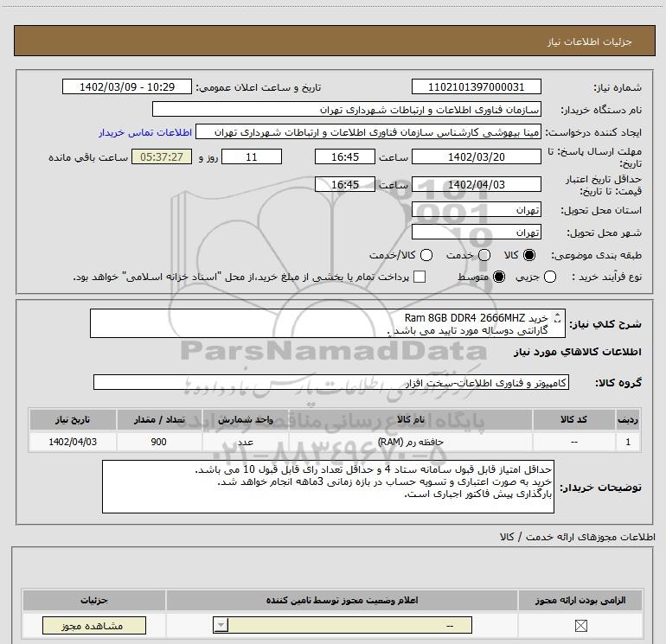Click the جزئیات column header

(94, 600)
